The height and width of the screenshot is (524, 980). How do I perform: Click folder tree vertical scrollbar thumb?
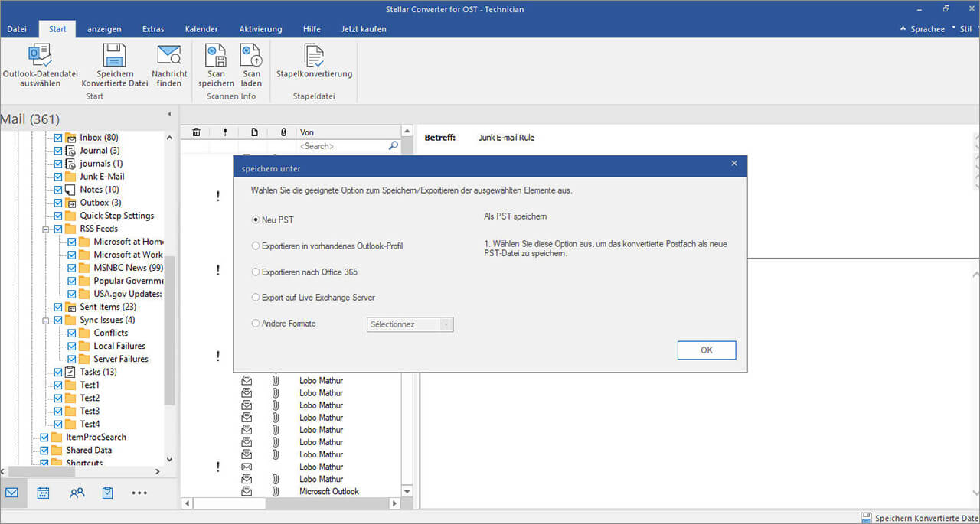pos(170,330)
